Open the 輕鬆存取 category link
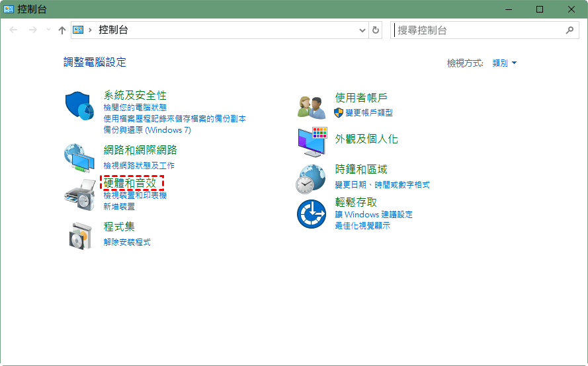 click(356, 202)
